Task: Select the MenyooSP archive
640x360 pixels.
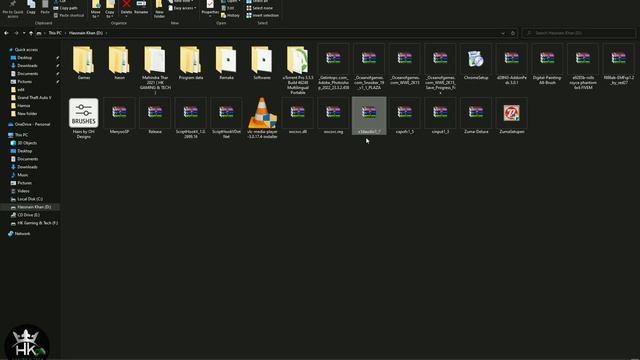Action: pyautogui.click(x=119, y=116)
